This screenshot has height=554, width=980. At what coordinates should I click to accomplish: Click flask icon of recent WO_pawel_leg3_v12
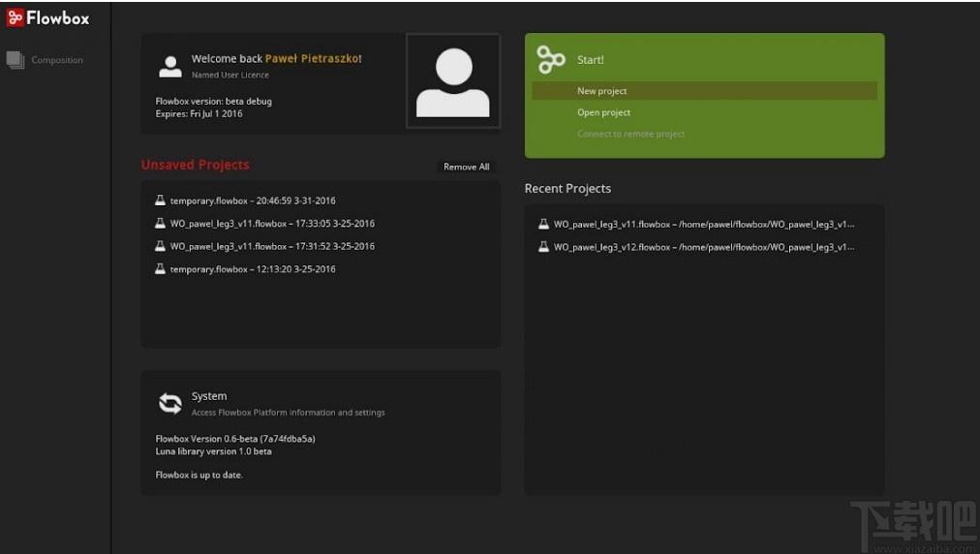pos(544,246)
